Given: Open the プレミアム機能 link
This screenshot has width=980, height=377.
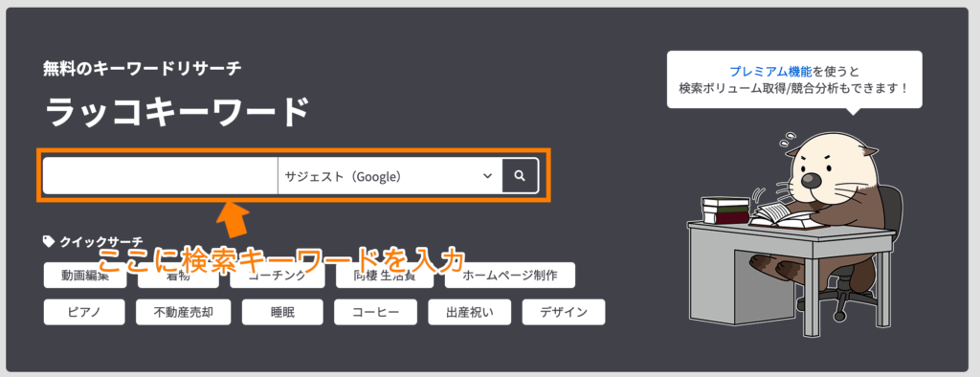Looking at the screenshot, I should 760,71.
